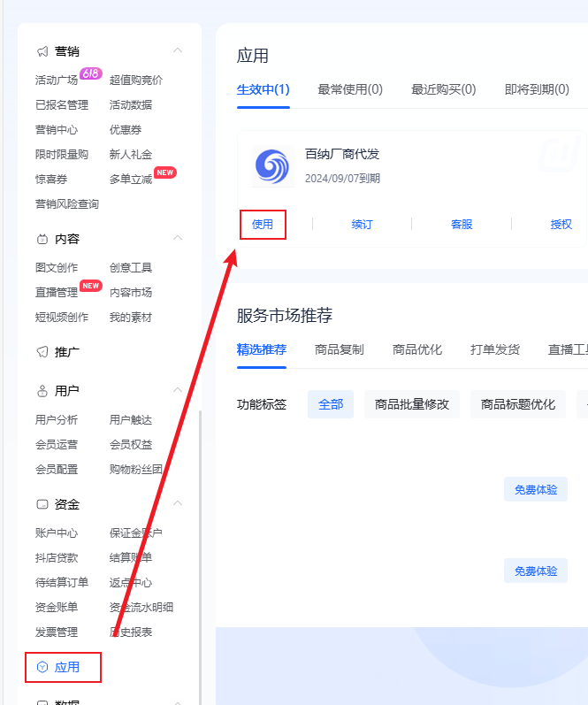Open 多单立减 menu item

[131, 180]
